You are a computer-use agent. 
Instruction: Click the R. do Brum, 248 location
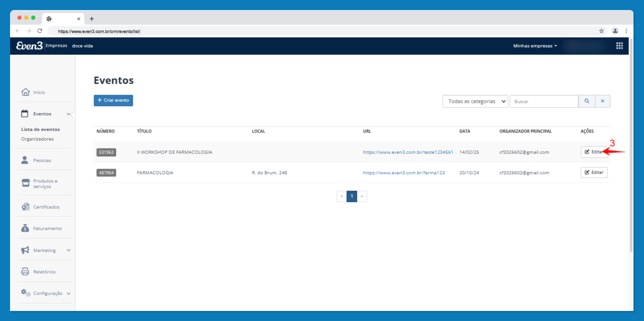(x=269, y=173)
